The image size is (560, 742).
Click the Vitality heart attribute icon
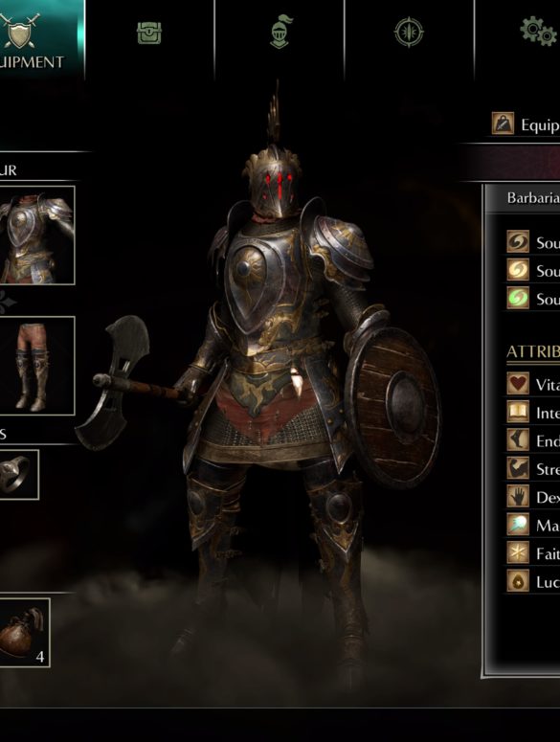518,383
